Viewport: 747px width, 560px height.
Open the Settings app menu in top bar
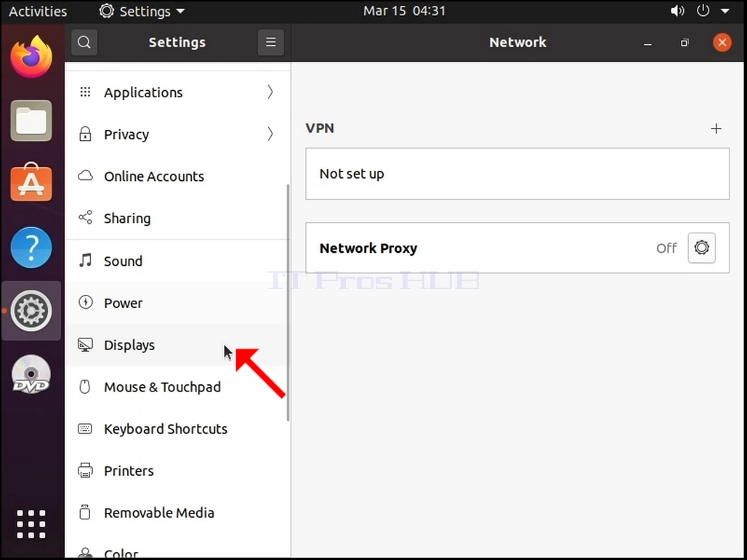tap(142, 12)
